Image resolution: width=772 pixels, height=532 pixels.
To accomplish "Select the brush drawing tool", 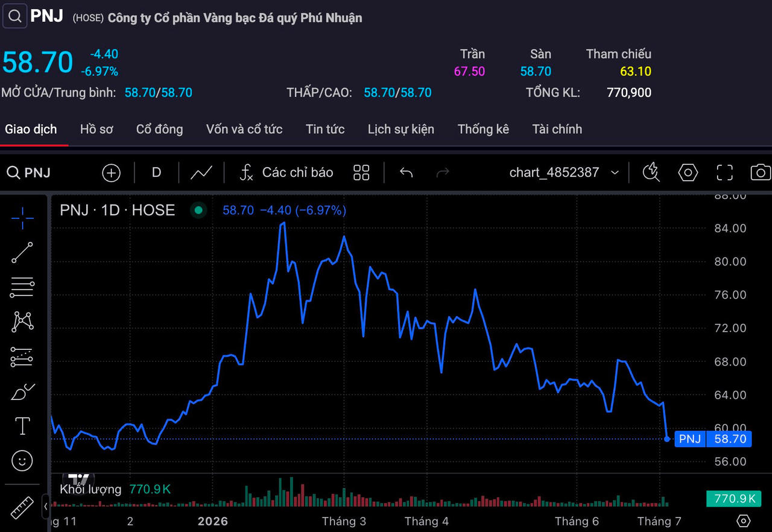I will click(22, 393).
